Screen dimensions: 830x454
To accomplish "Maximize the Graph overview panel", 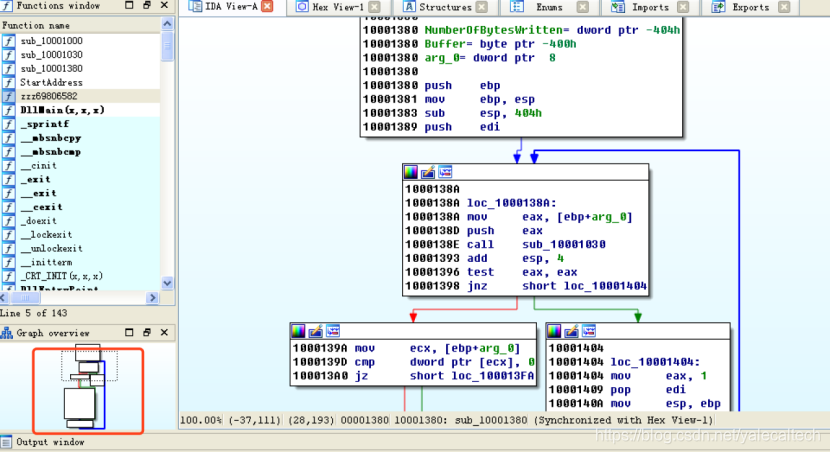I will tap(129, 332).
